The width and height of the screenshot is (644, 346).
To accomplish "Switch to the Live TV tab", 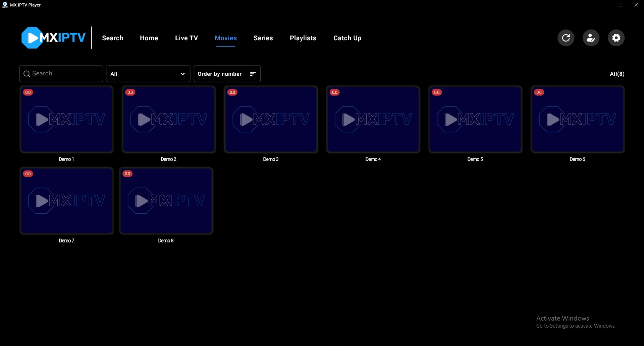I will (186, 38).
